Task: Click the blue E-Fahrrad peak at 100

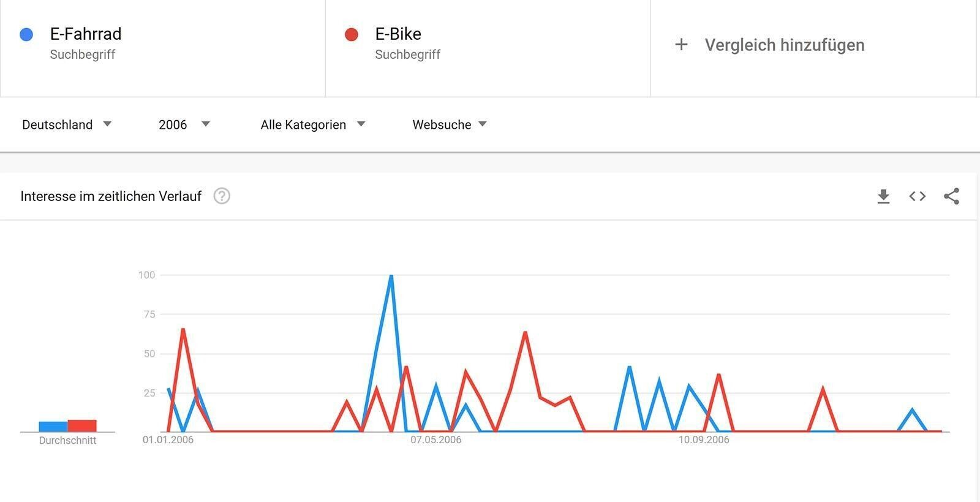Action: click(x=391, y=276)
